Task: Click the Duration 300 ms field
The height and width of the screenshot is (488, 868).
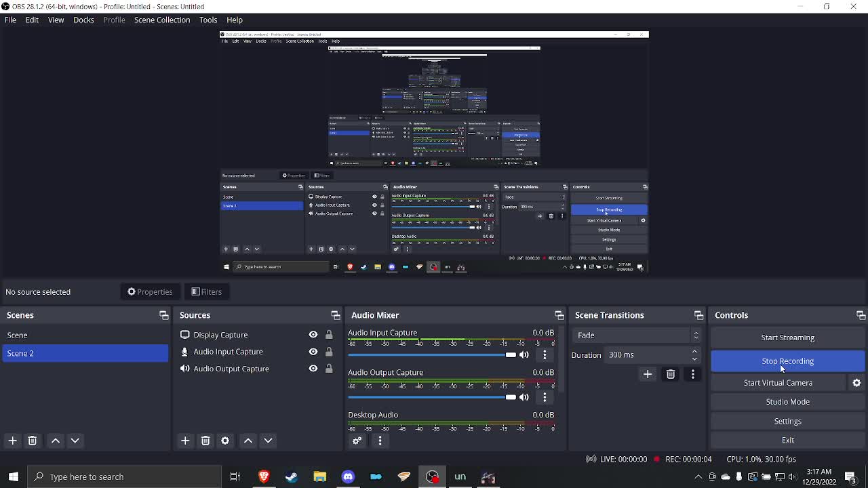Action: 653,355
